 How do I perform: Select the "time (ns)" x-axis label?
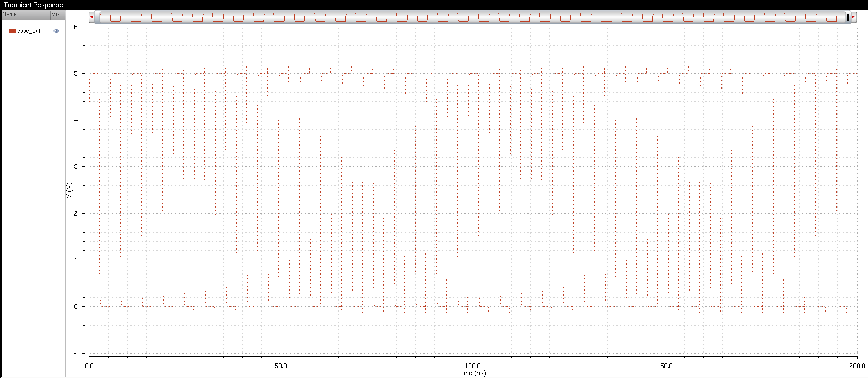473,373
